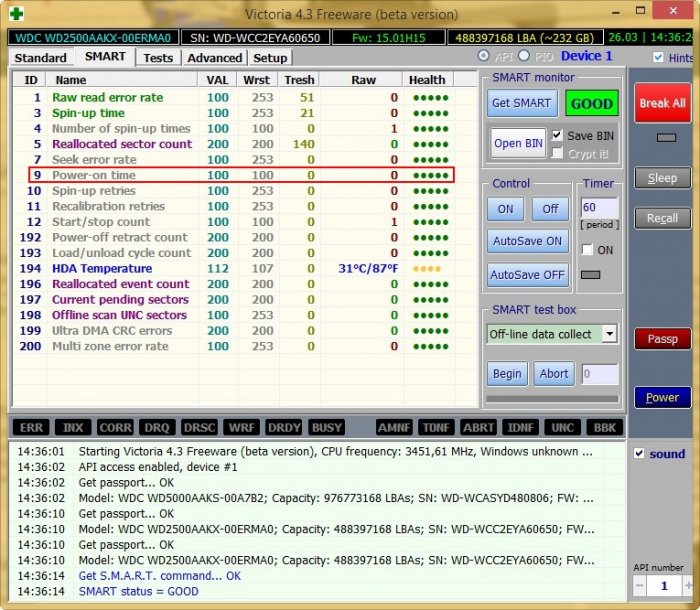Click the Get SMART button

[x=521, y=103]
